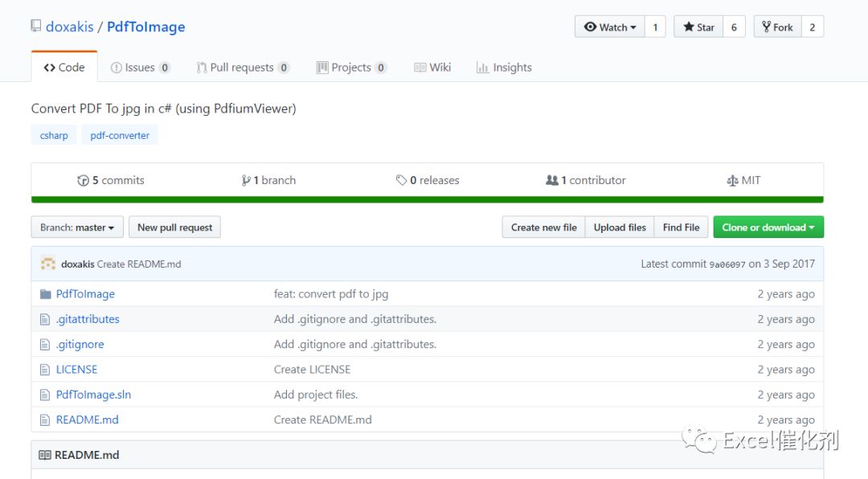
Task: Click the forks count 2
Action: (x=812, y=27)
